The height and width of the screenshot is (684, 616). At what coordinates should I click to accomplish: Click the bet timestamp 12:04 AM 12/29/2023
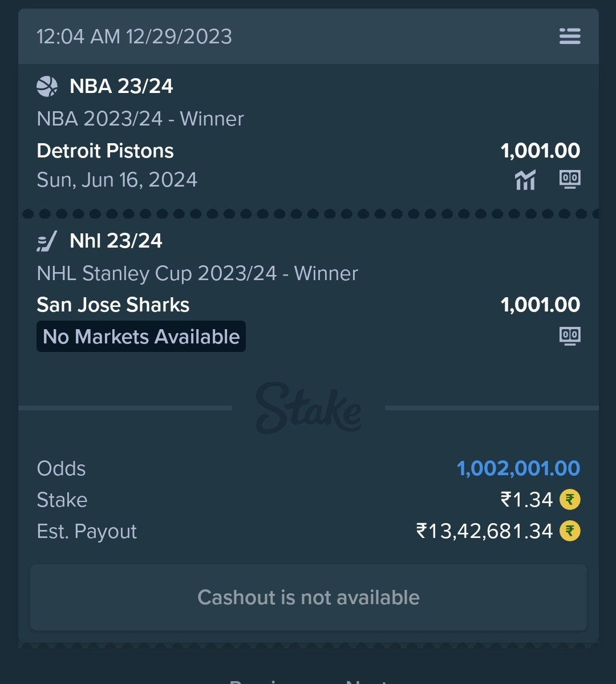pos(135,36)
